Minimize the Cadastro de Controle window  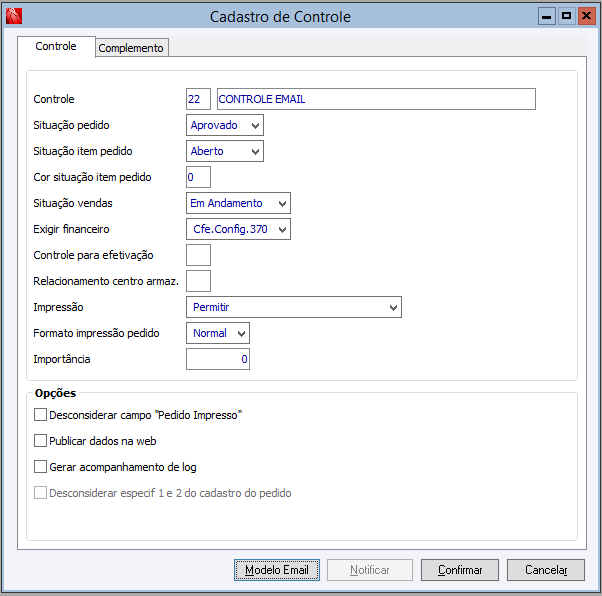click(546, 16)
